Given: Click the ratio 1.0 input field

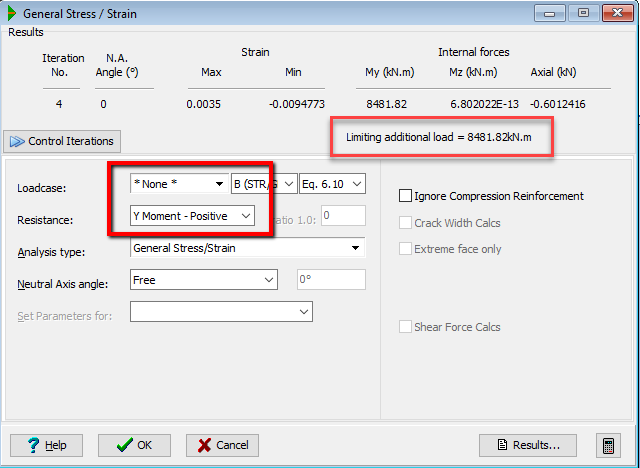Looking at the screenshot, I should click(343, 216).
